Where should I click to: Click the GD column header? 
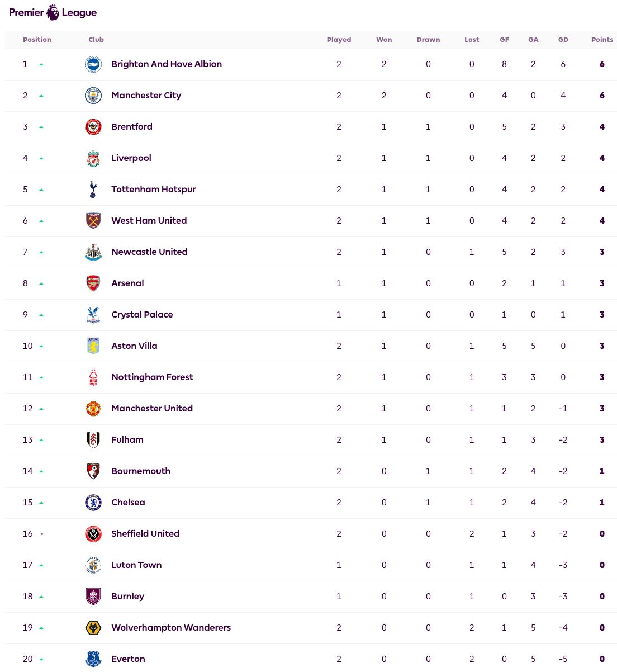(x=563, y=40)
